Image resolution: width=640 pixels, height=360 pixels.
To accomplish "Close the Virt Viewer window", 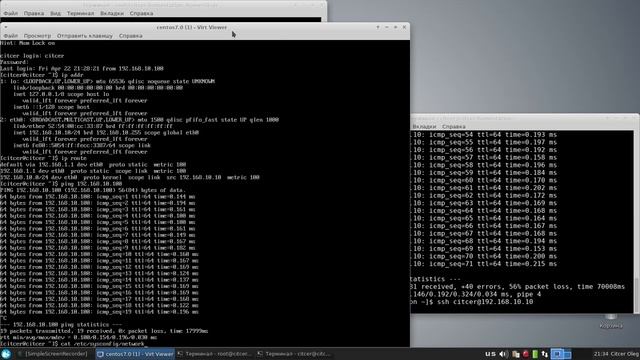I will tap(404, 27).
